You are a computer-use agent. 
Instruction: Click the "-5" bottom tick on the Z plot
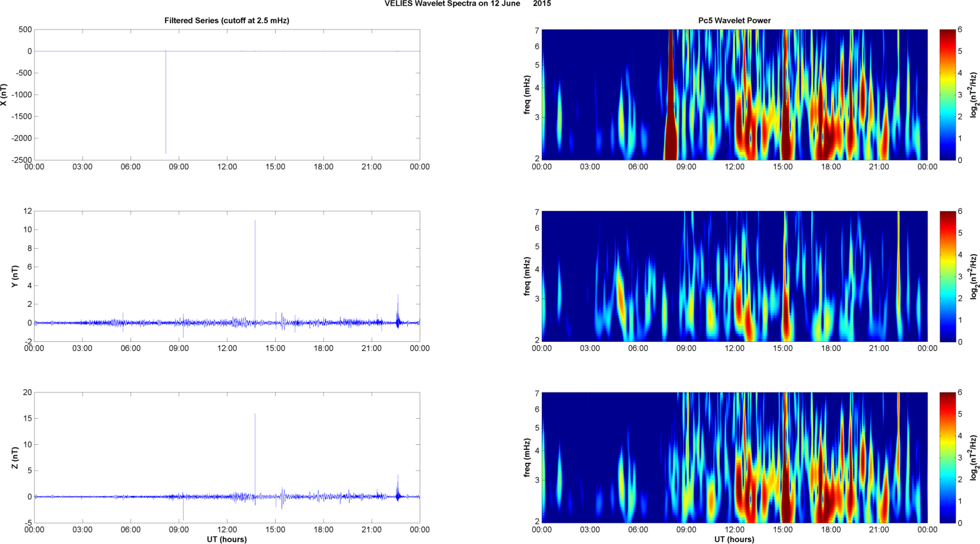(28, 523)
